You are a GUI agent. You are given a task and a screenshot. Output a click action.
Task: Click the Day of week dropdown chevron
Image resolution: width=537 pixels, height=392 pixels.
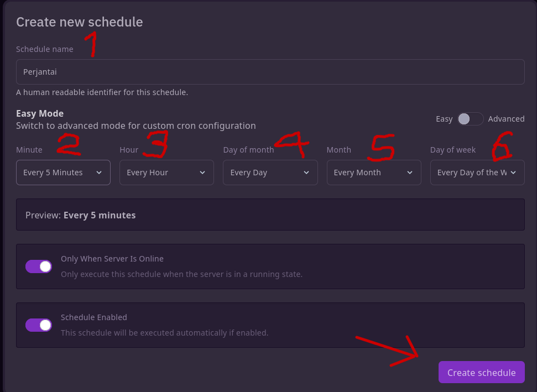(513, 173)
